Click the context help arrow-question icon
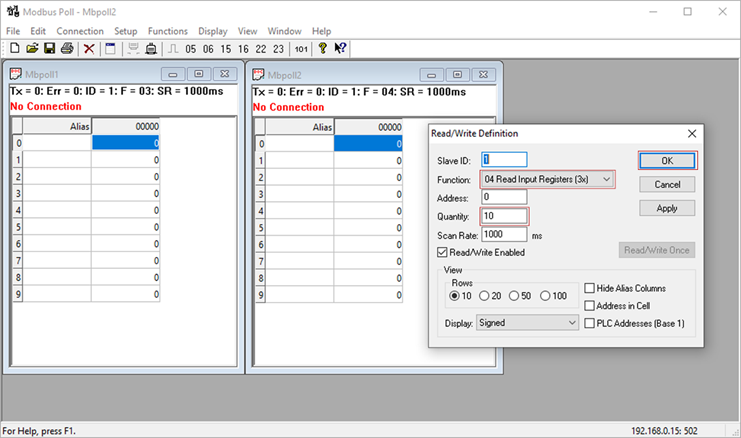This screenshot has width=741, height=438. (x=340, y=48)
